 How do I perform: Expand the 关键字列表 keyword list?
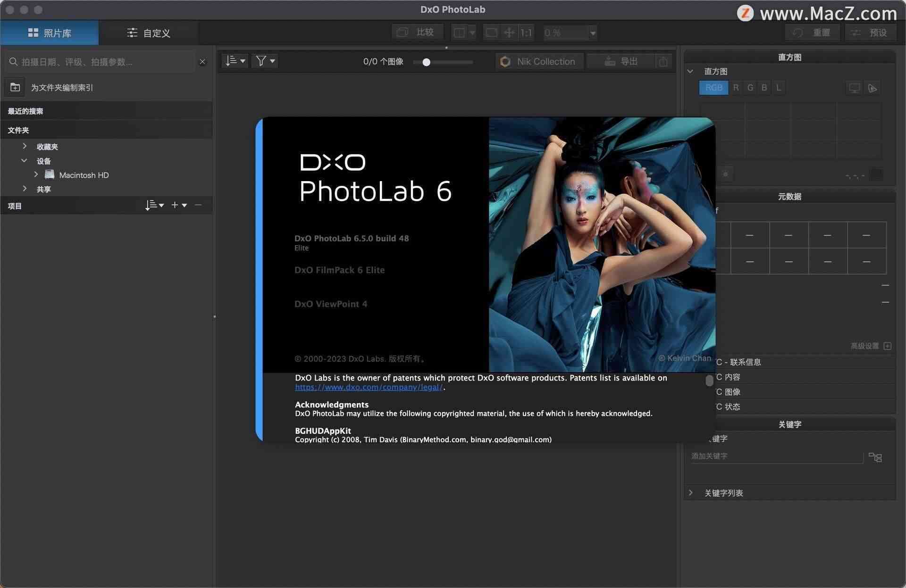pyautogui.click(x=690, y=493)
